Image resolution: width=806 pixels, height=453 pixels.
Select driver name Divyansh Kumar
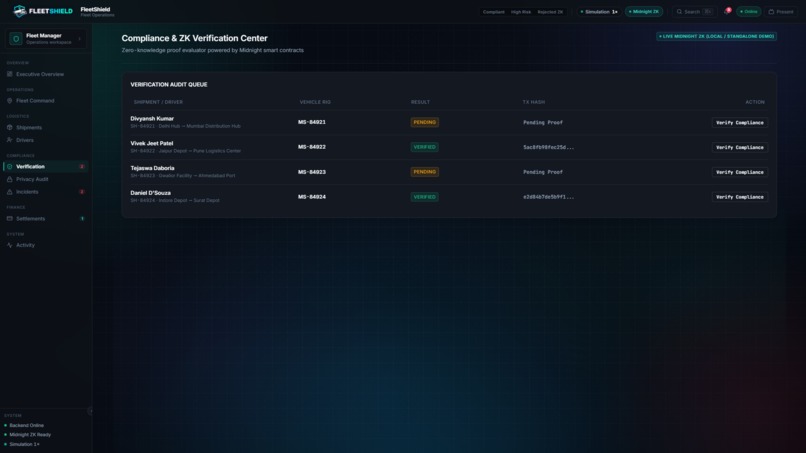pyautogui.click(x=152, y=118)
